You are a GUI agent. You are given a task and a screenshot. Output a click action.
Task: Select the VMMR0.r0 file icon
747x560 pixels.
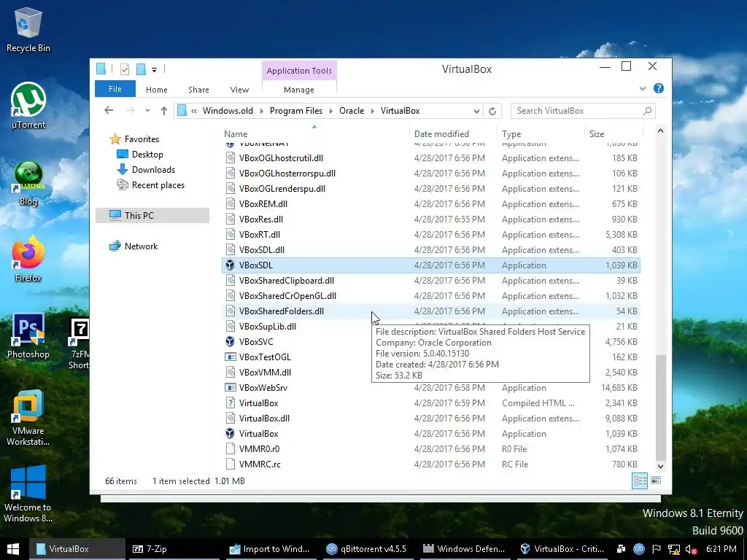[x=230, y=448]
